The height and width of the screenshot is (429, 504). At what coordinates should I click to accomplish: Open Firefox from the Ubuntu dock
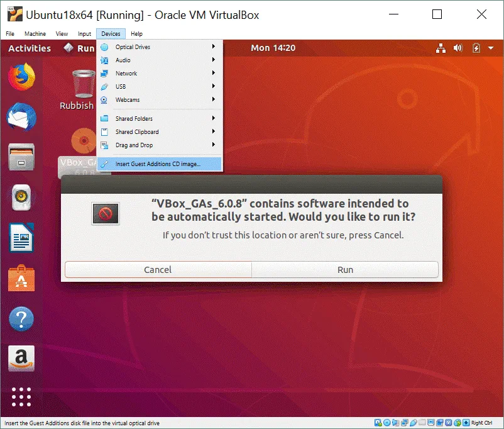pyautogui.click(x=21, y=77)
